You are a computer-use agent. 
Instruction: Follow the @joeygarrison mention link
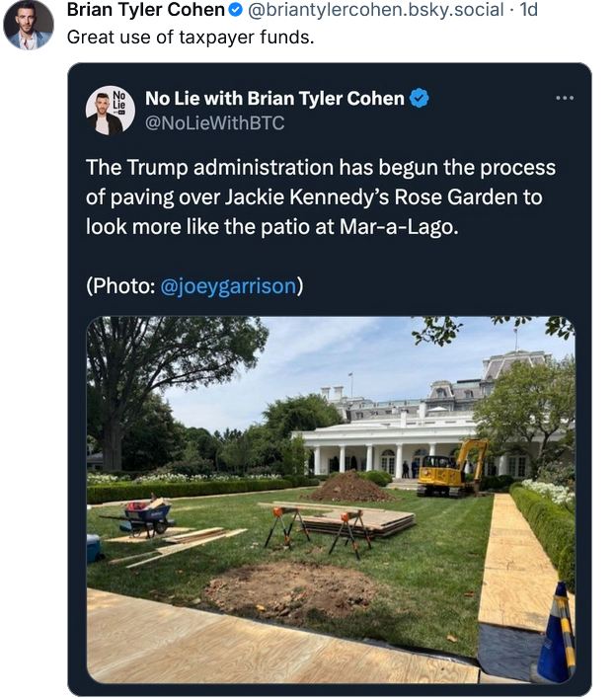(227, 285)
